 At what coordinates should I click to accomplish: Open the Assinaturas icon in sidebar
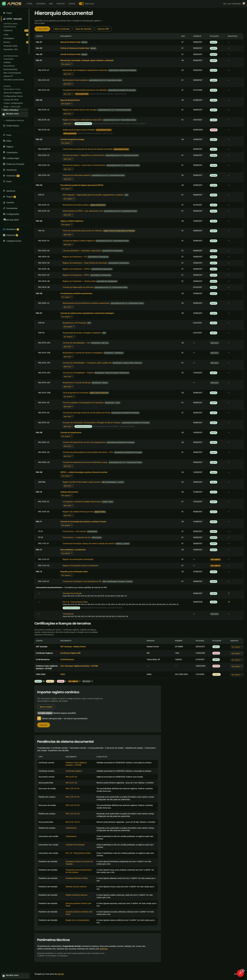coord(4,170)
